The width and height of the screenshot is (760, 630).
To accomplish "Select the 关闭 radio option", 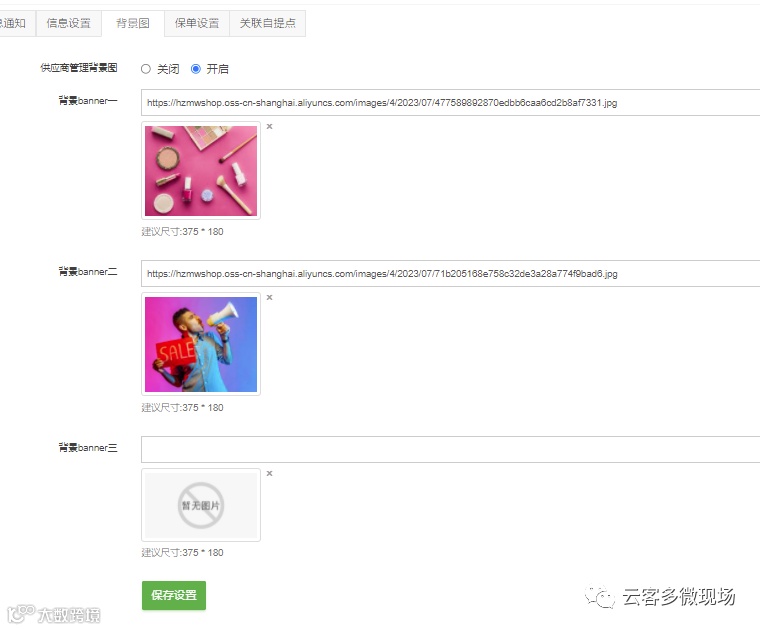I will pyautogui.click(x=145, y=69).
